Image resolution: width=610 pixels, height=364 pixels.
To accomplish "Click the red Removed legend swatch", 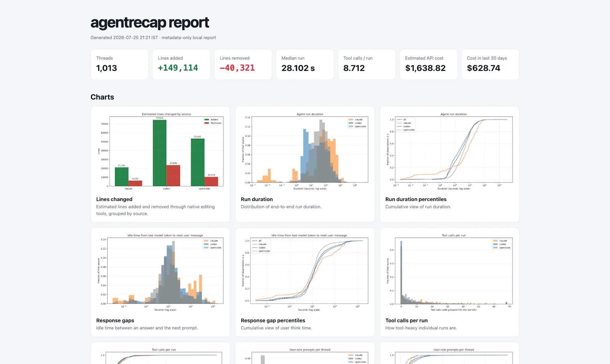I will click(207, 123).
